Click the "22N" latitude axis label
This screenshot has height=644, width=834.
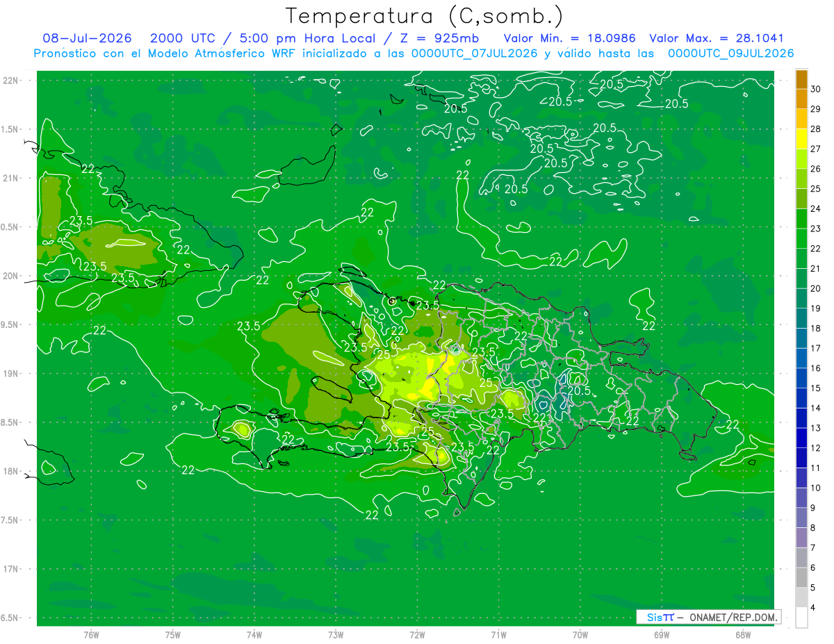(12, 81)
